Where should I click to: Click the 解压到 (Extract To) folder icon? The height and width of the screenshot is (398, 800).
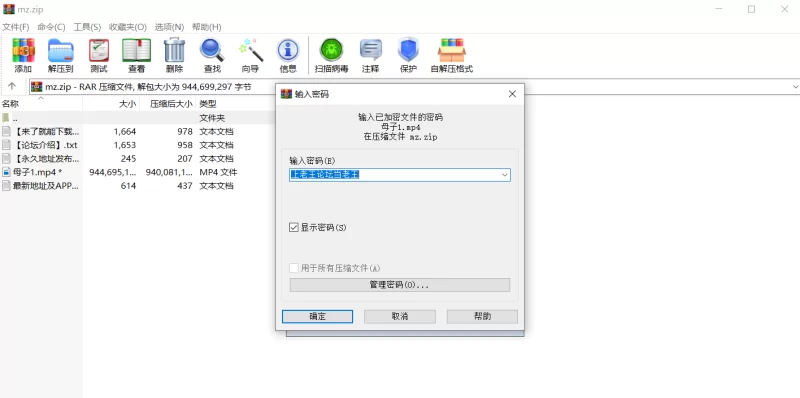pyautogui.click(x=61, y=51)
